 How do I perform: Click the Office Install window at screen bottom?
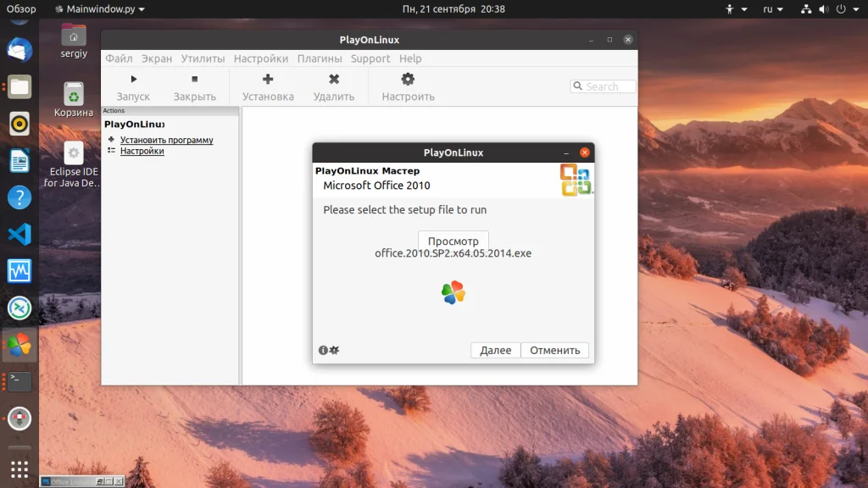pos(82,481)
